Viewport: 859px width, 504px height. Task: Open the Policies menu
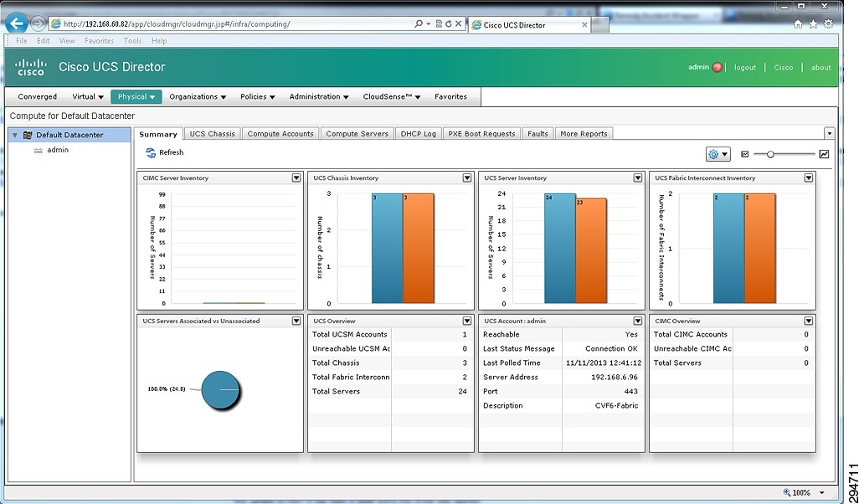(x=258, y=96)
